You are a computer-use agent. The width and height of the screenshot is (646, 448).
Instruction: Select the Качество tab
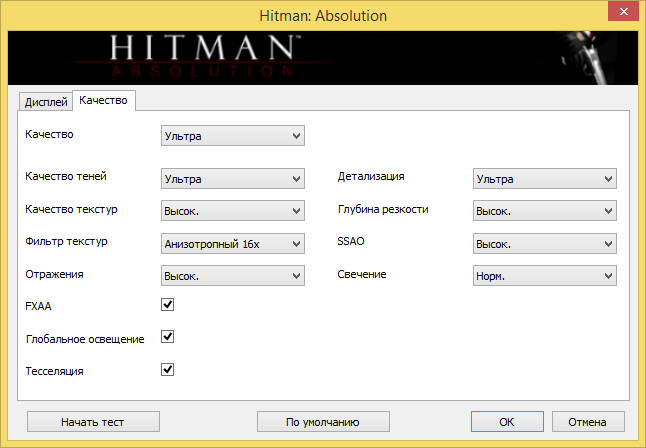pos(104,101)
